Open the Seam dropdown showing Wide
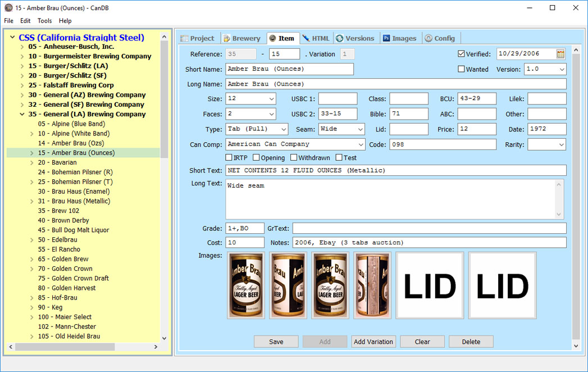Viewport: 588px width, 372px height. (360, 129)
